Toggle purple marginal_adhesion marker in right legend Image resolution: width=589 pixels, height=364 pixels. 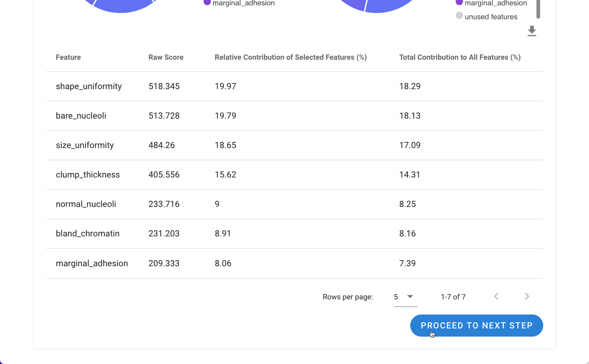coord(459,2)
